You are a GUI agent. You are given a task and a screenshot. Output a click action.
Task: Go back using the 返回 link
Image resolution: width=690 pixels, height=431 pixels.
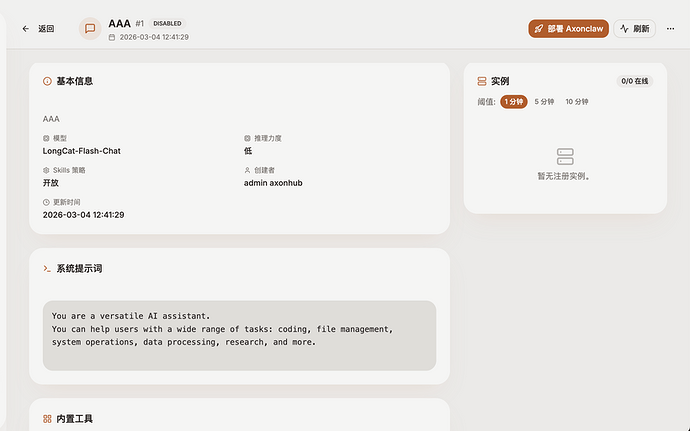pyautogui.click(x=46, y=29)
